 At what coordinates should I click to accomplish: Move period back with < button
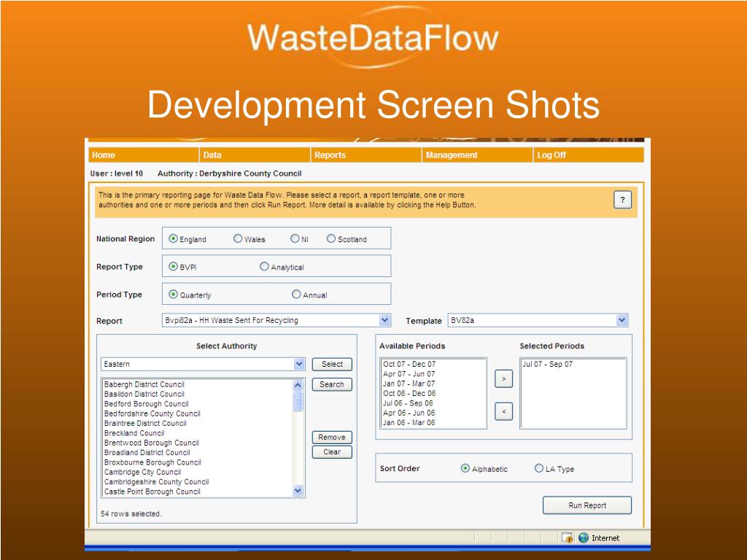(504, 411)
